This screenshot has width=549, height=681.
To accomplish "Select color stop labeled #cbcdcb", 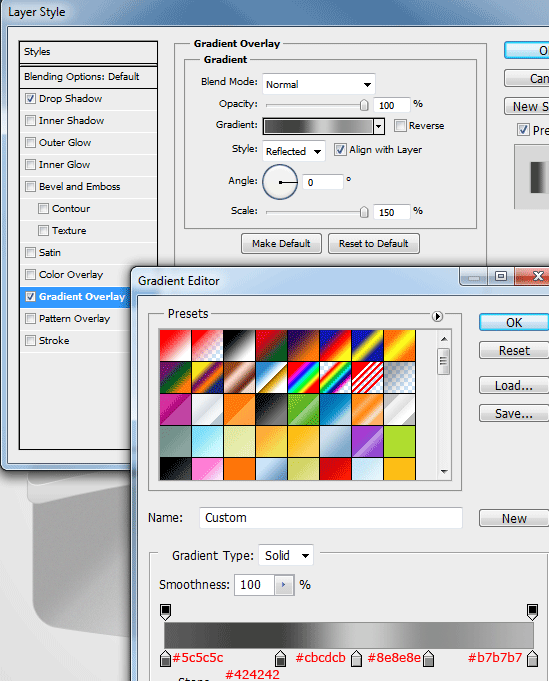I will 356,658.
